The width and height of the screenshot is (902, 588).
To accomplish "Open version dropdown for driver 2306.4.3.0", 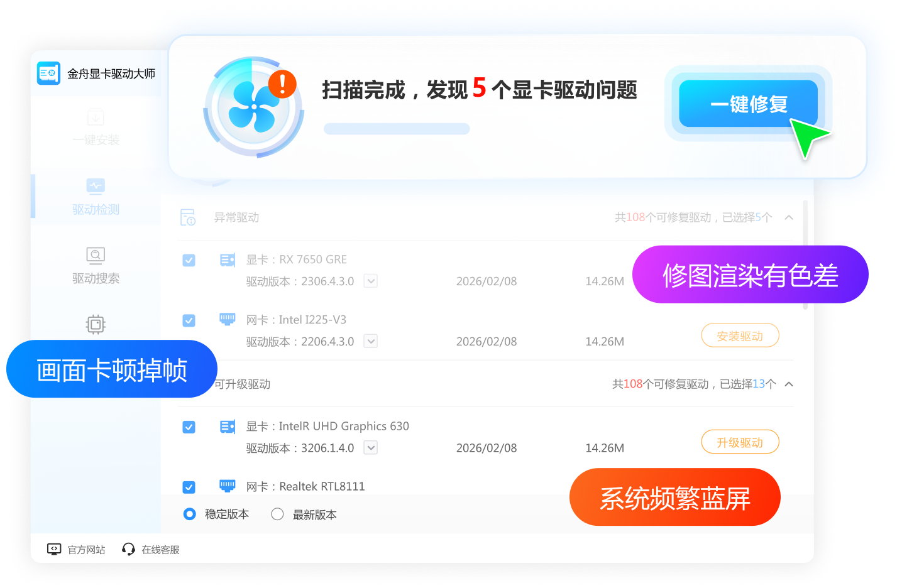I will [x=371, y=281].
